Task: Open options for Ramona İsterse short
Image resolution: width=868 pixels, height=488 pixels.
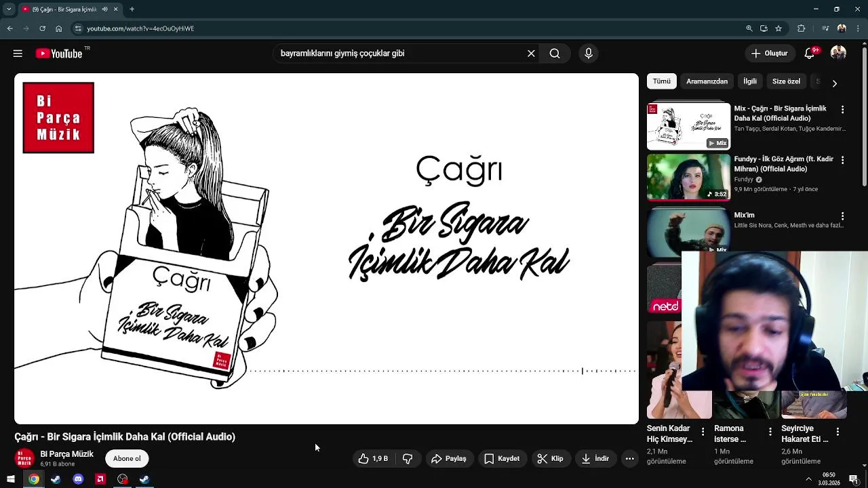Action: pos(770,432)
